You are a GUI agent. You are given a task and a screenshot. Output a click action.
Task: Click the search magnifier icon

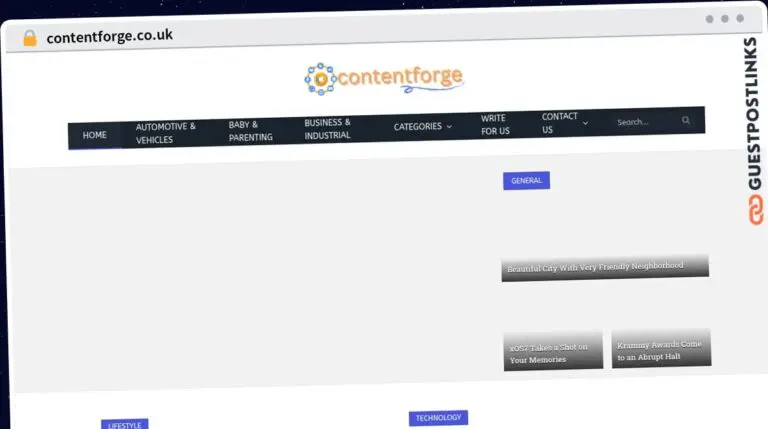(x=686, y=120)
